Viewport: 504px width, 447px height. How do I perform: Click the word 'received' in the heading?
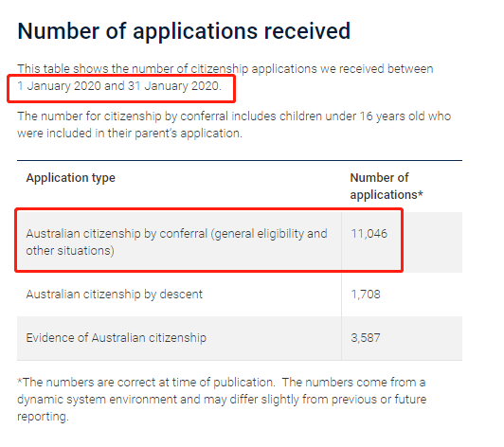tap(307, 32)
